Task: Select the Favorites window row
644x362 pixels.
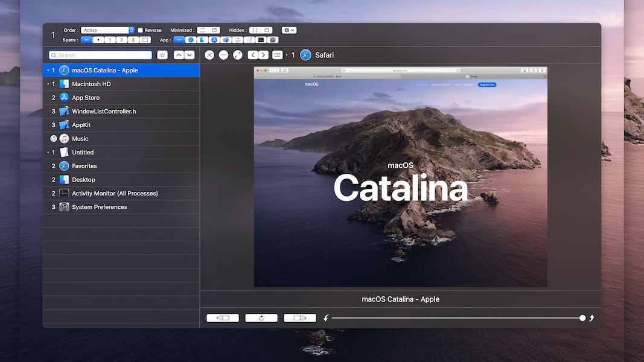Action: 121,166
